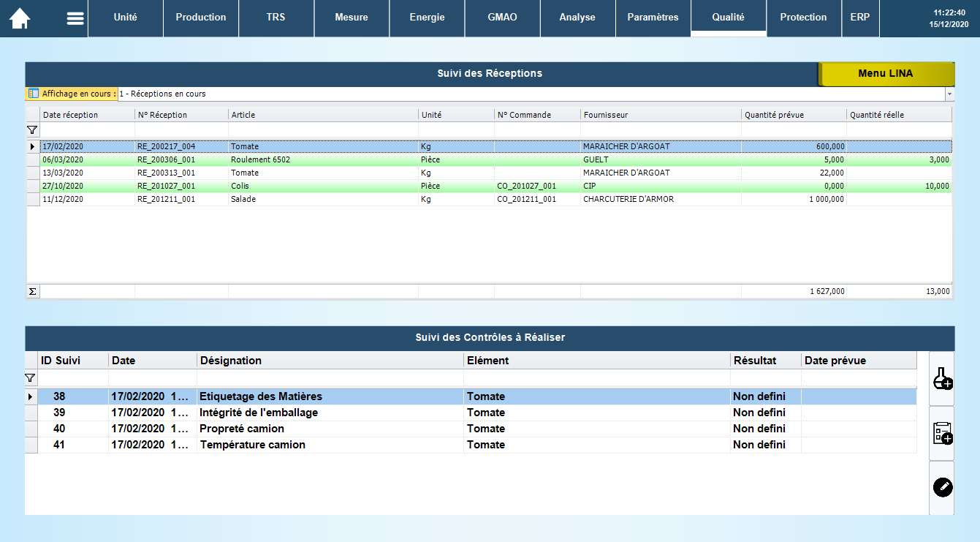The width and height of the screenshot is (980, 542).
Task: Click the Désignation filter row field
Action: tap(330, 378)
